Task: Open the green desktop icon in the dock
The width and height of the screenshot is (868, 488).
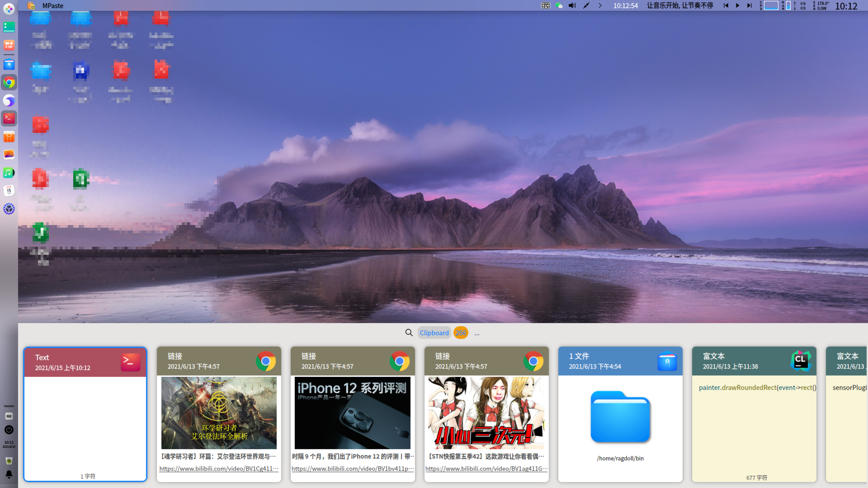Action: coord(9,27)
